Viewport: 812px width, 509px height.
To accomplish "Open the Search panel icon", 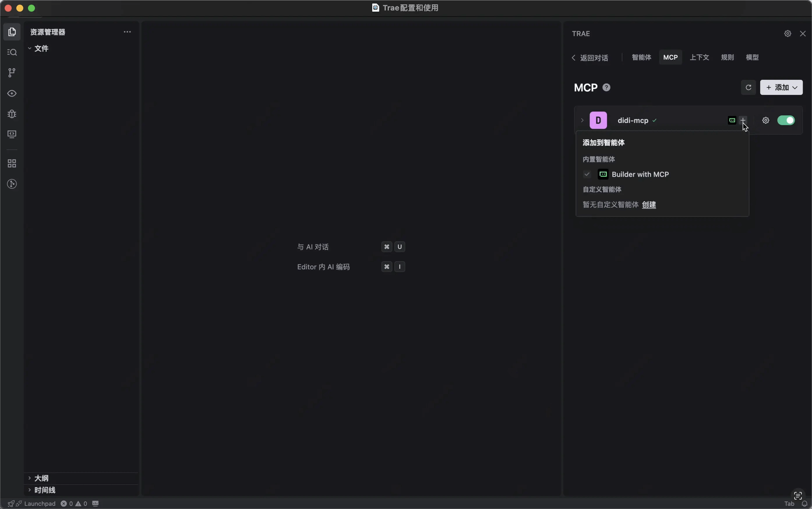I will pyautogui.click(x=12, y=52).
